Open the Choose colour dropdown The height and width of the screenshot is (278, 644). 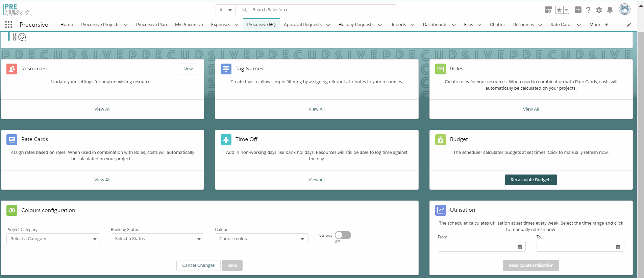pos(262,239)
